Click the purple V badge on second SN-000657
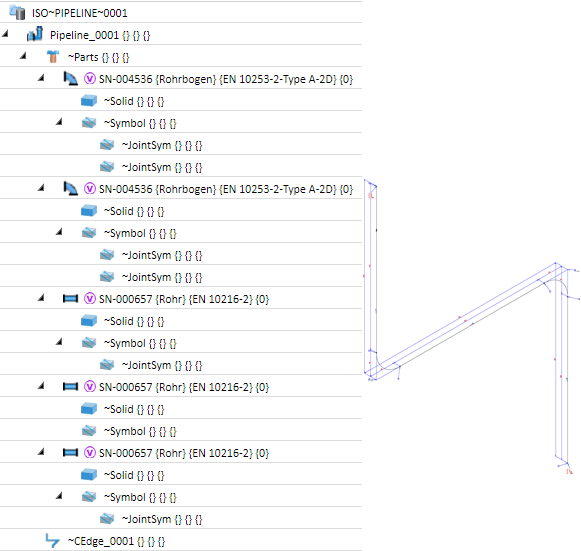The height and width of the screenshot is (551, 581). coord(90,387)
